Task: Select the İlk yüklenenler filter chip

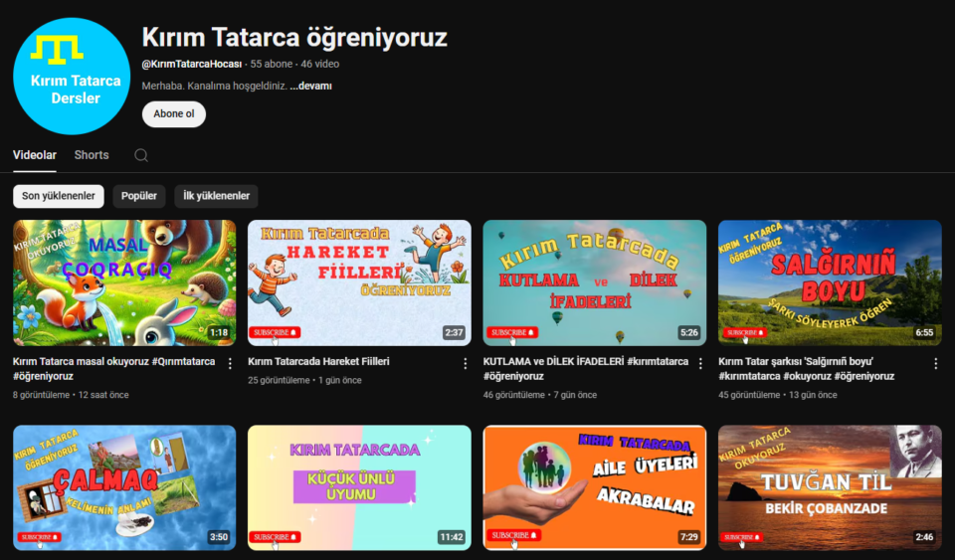Action: pyautogui.click(x=216, y=196)
